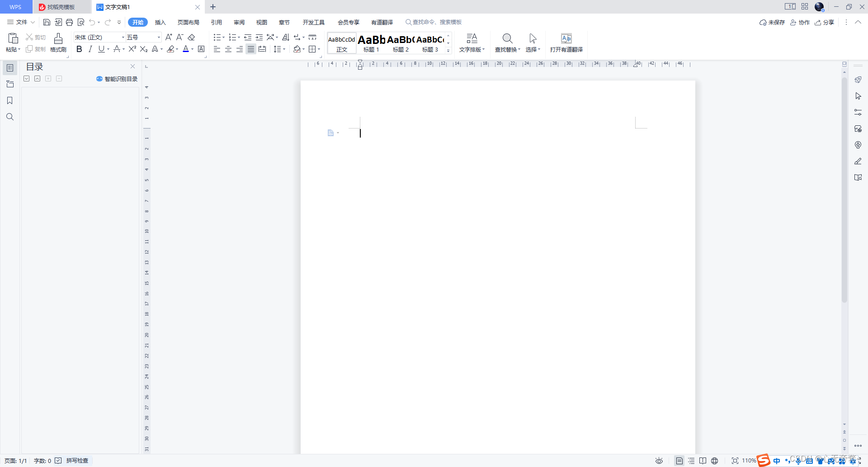Click the command search box 查找命令
Image resolution: width=868 pixels, height=467 pixels.
click(434, 22)
